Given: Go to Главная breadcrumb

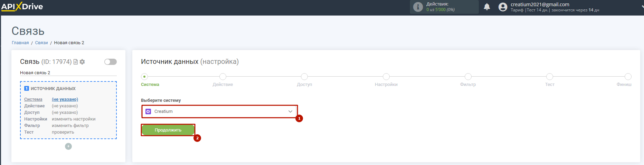Looking at the screenshot, I should coord(20,43).
